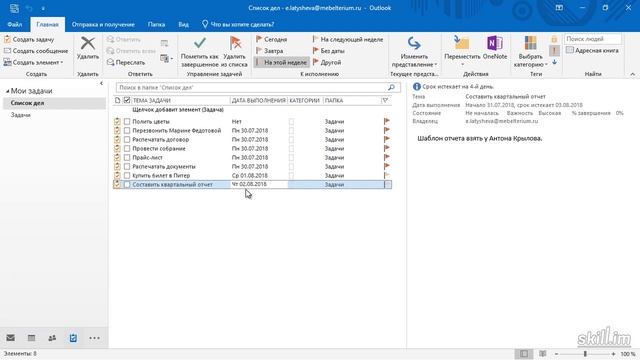
Task: Delete the task with Удалить icon
Action: (88, 48)
